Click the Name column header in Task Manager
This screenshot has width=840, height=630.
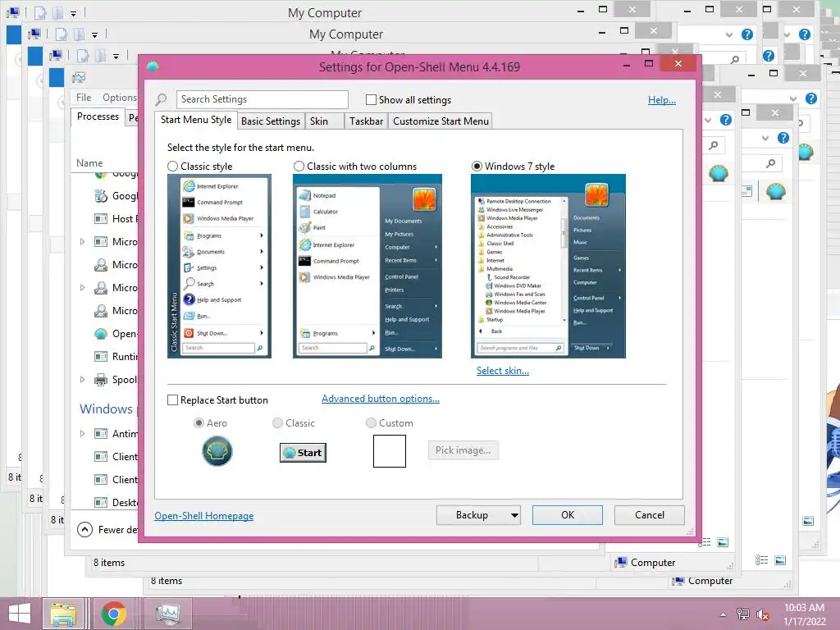(x=89, y=163)
